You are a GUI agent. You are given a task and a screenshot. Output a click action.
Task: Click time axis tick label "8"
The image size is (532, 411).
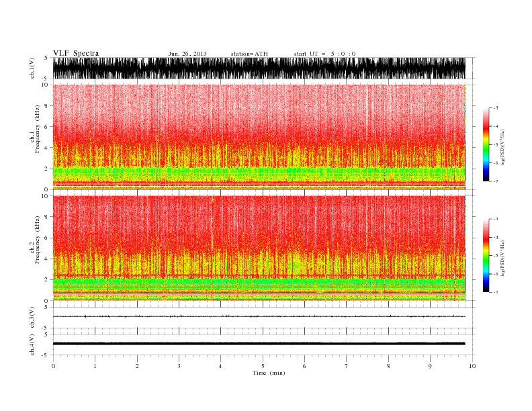pos(388,366)
